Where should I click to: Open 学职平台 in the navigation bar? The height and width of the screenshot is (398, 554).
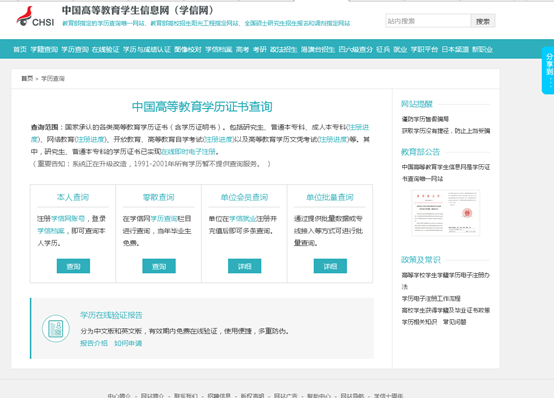424,49
